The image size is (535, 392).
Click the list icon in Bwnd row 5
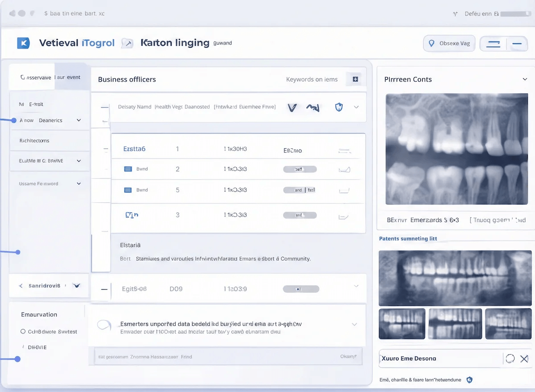tap(128, 190)
